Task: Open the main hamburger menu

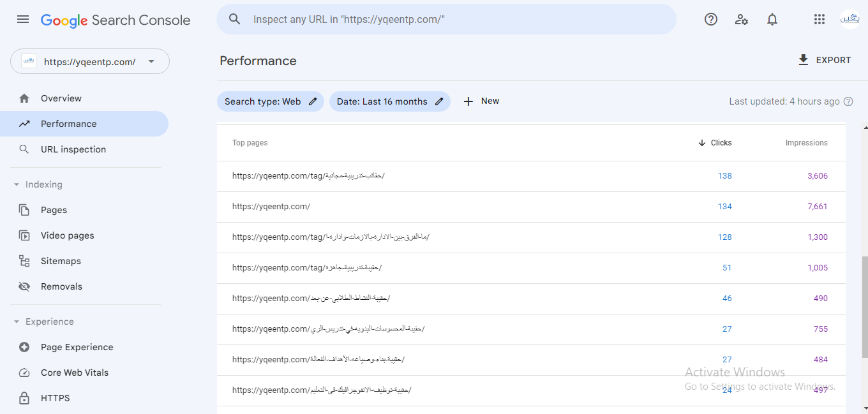Action: click(x=23, y=19)
